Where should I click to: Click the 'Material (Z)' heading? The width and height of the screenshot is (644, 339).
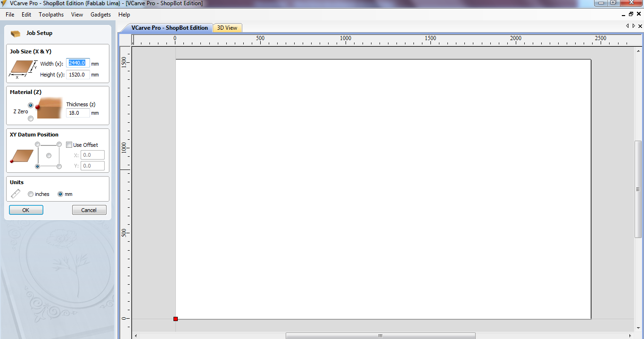tap(25, 92)
